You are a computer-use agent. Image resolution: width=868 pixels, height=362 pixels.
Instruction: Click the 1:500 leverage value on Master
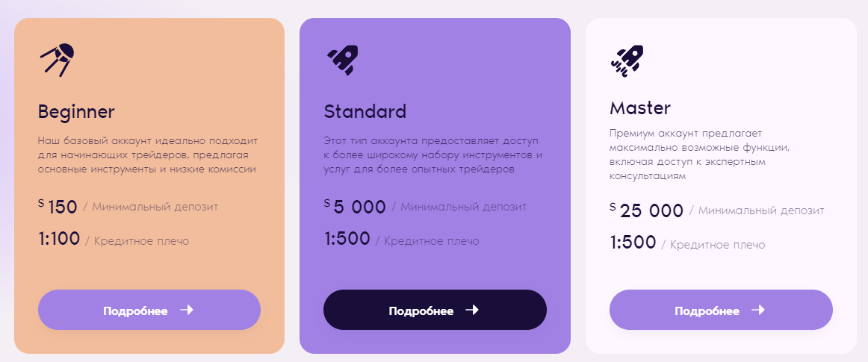633,243
